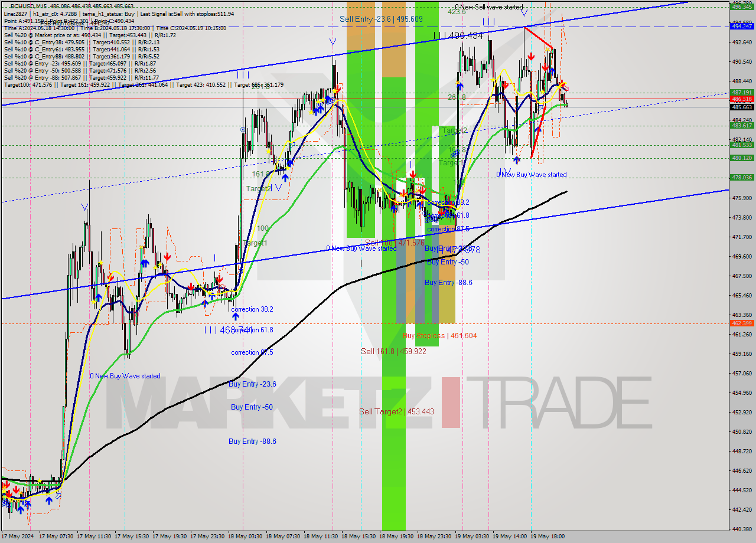Click the green 478.036 price tag

(741, 177)
